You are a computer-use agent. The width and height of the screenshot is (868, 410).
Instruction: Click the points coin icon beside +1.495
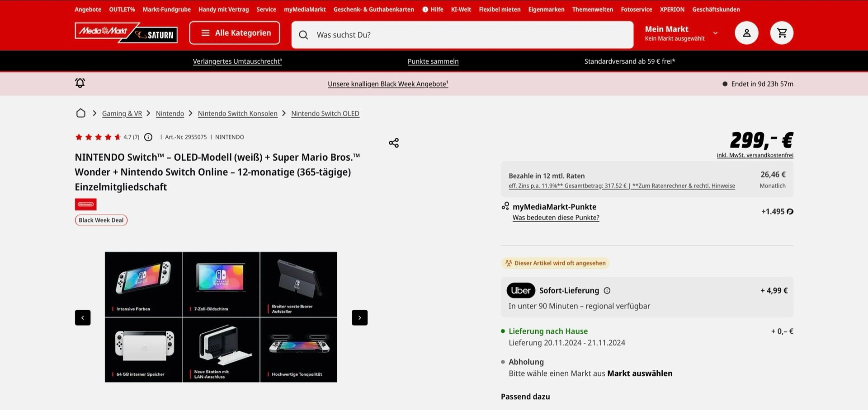[790, 212]
